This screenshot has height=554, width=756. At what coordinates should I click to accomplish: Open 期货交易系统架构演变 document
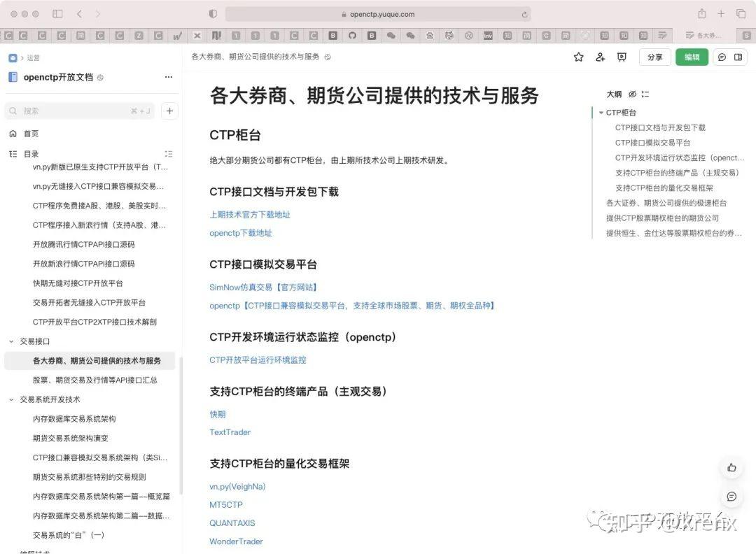(x=71, y=438)
